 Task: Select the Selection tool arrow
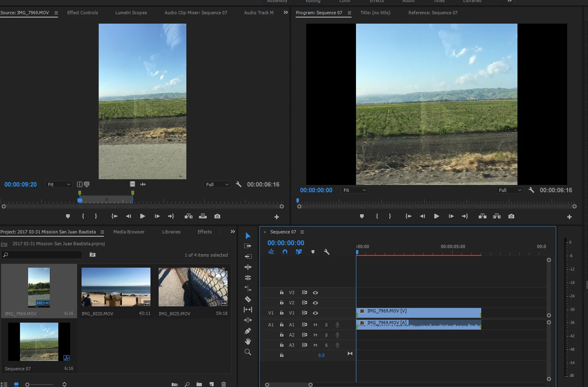pyautogui.click(x=248, y=236)
